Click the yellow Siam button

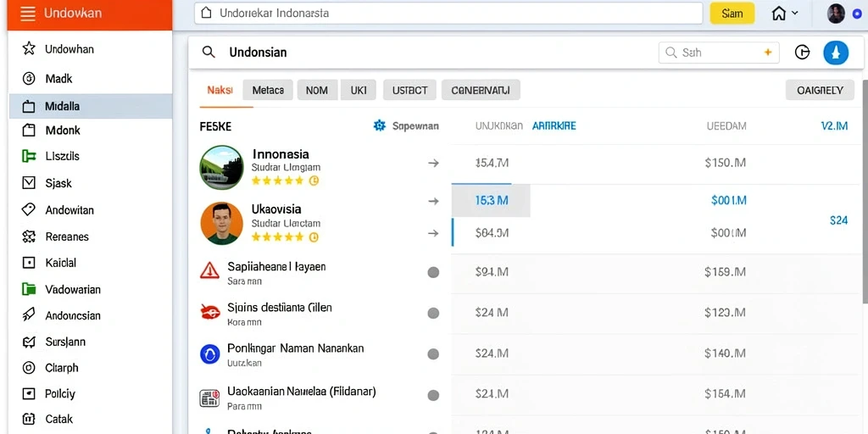pyautogui.click(x=732, y=14)
